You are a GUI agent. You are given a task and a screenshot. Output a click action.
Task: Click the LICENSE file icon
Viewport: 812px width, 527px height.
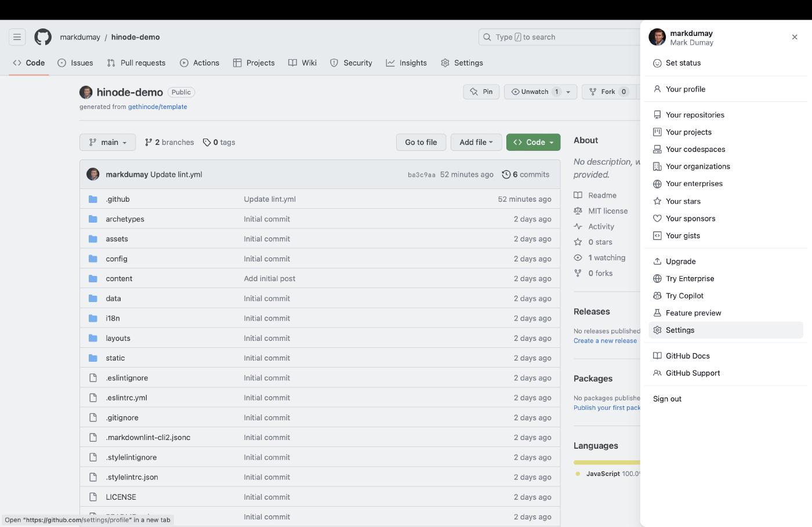(x=93, y=497)
